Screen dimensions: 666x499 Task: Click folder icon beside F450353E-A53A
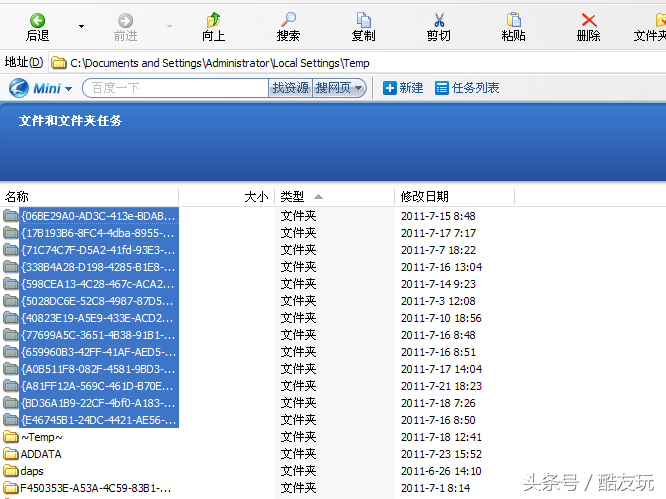click(x=11, y=488)
